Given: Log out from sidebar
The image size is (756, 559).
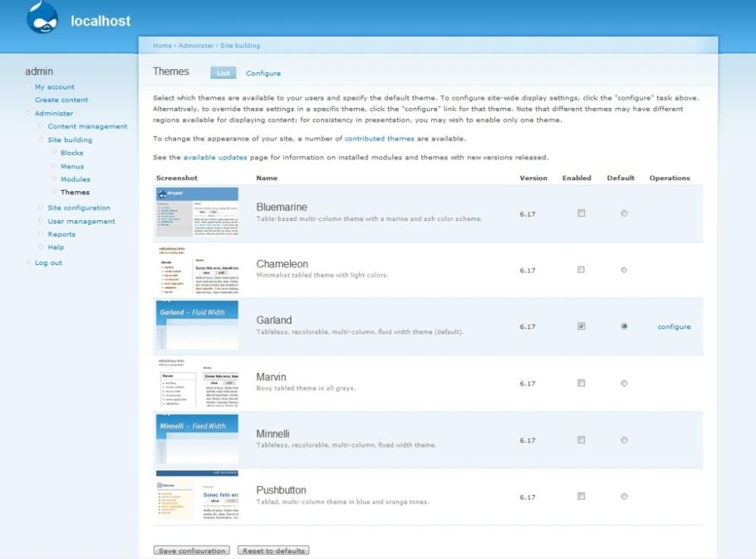Looking at the screenshot, I should click(49, 263).
